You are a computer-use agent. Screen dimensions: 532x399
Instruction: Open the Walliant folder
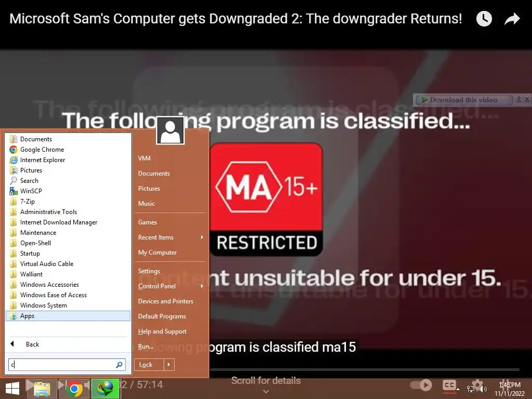click(x=68, y=274)
